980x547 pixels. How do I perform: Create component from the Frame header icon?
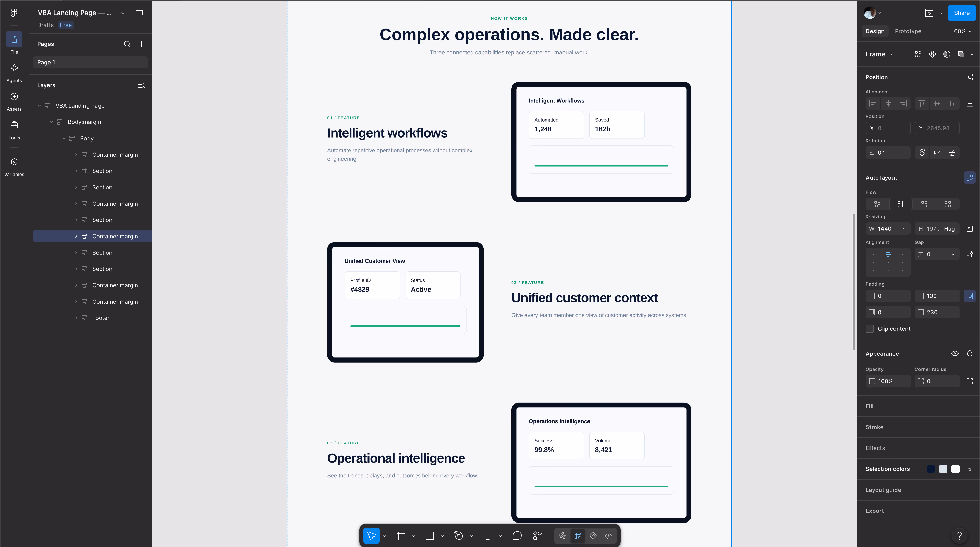click(x=932, y=54)
